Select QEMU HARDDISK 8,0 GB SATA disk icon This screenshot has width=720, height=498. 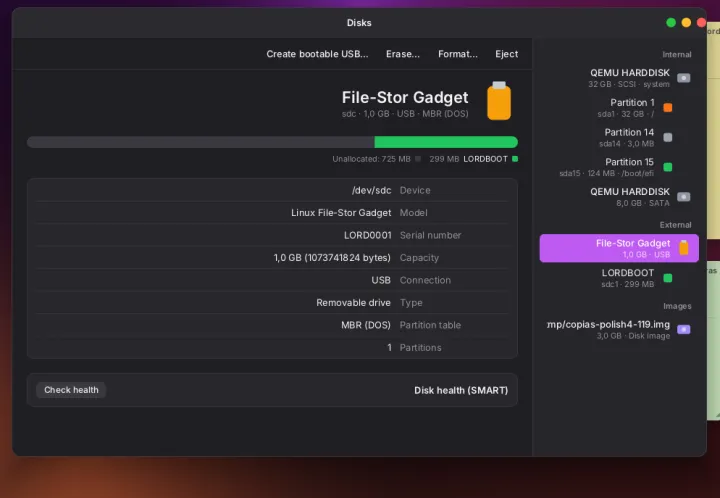click(x=683, y=197)
